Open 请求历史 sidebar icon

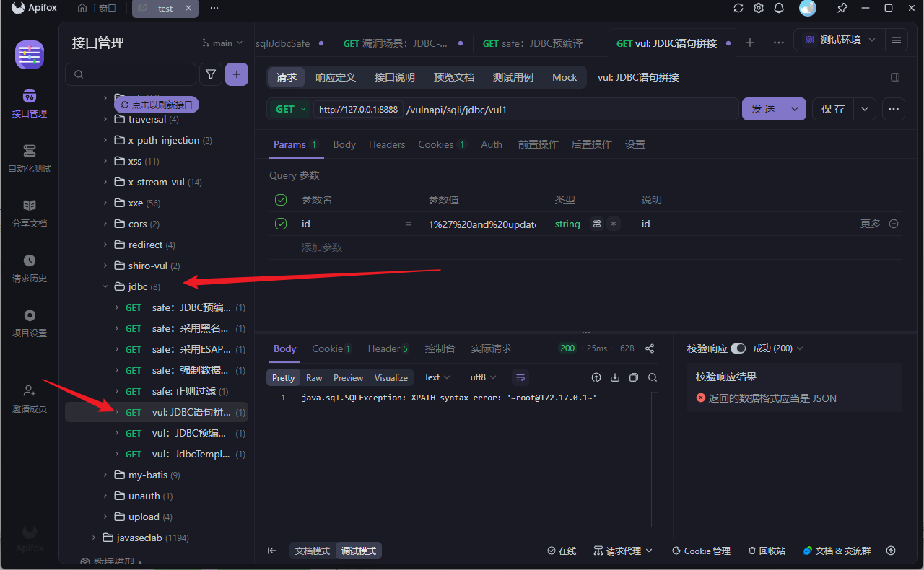30,268
